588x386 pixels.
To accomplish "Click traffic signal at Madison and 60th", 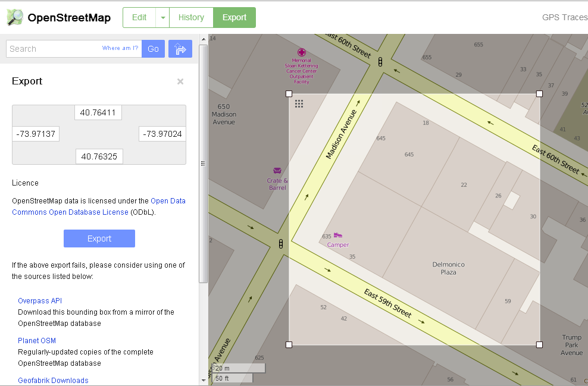I will click(380, 62).
